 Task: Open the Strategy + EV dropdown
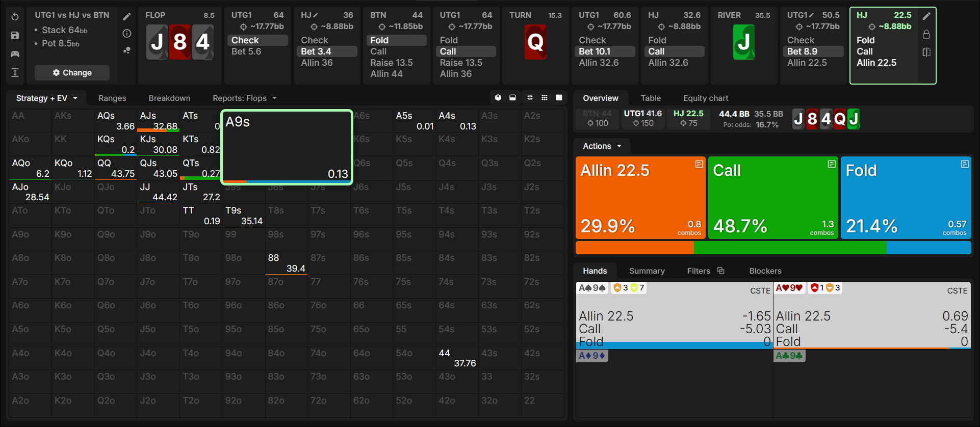coord(46,98)
